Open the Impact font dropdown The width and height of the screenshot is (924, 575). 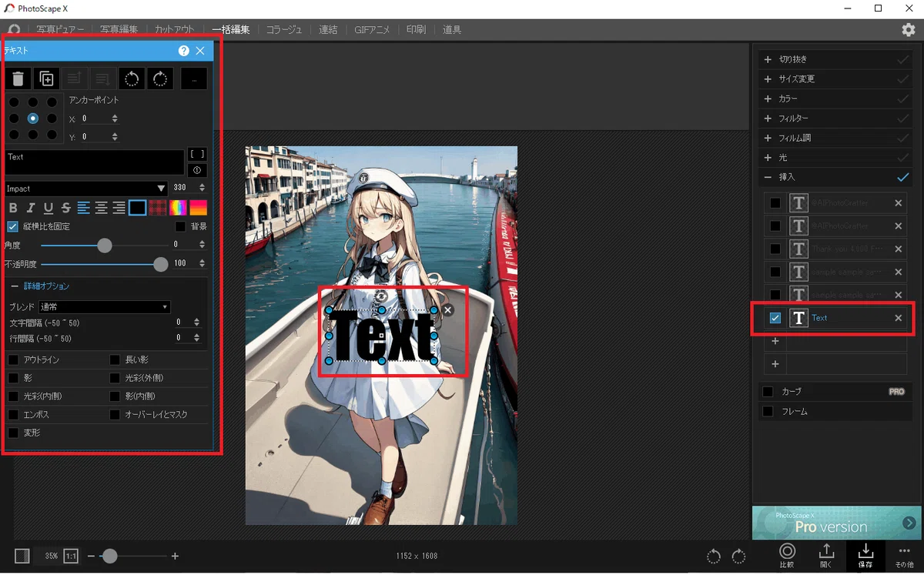(86, 189)
